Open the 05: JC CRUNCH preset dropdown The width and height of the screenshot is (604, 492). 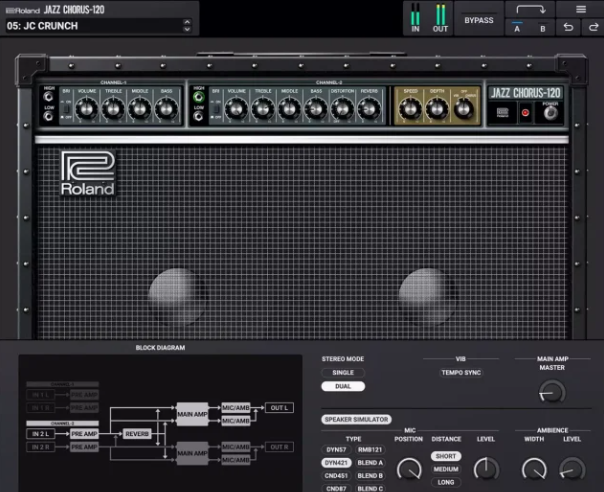coord(92,25)
